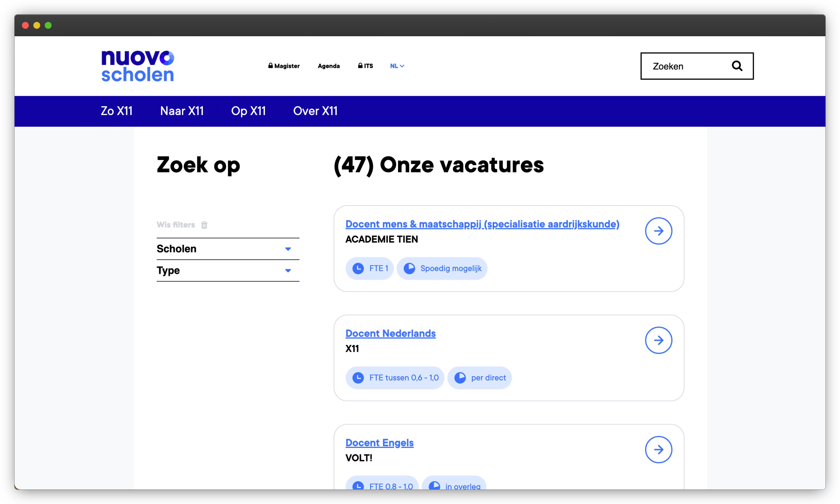Expand the Type filter dropdown
This screenshot has height=504, width=840.
228,271
